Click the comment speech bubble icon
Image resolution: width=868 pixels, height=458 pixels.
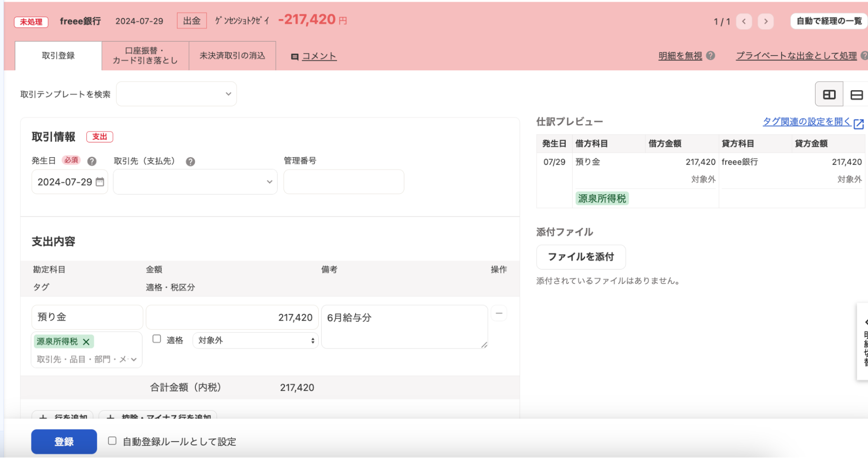pos(294,57)
